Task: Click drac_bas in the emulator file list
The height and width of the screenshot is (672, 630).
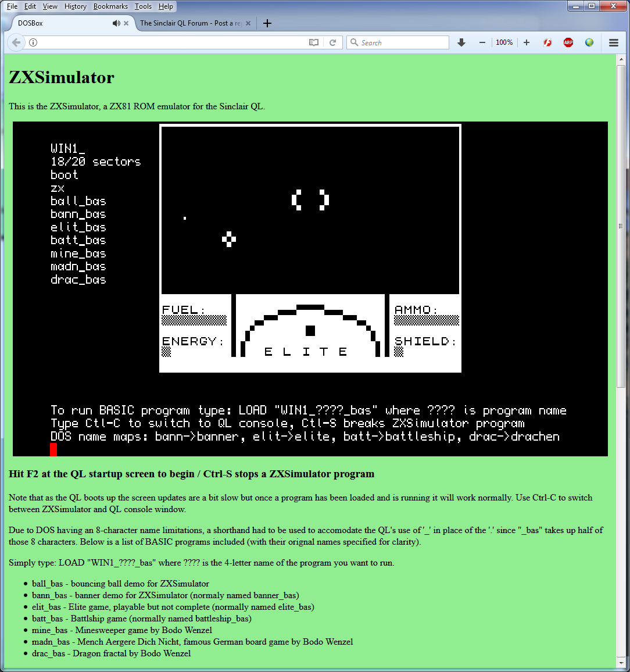Action: [x=78, y=280]
